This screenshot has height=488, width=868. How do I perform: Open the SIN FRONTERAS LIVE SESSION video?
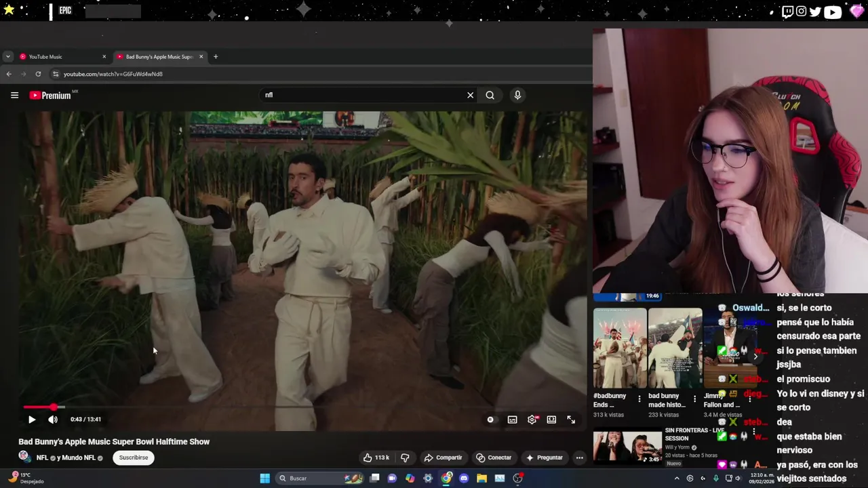point(627,447)
